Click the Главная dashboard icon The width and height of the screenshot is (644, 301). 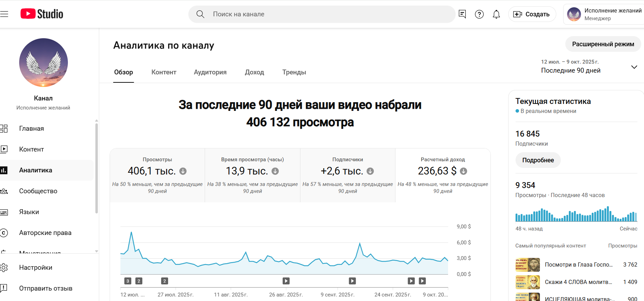[x=3, y=129]
